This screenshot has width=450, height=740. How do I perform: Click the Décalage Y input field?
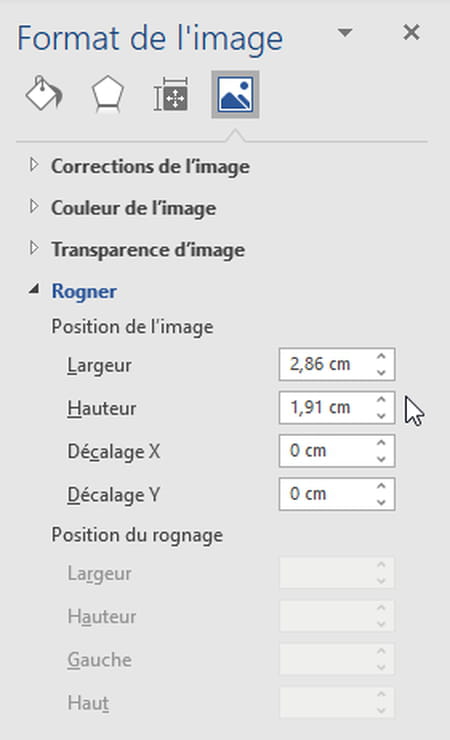(x=336, y=494)
